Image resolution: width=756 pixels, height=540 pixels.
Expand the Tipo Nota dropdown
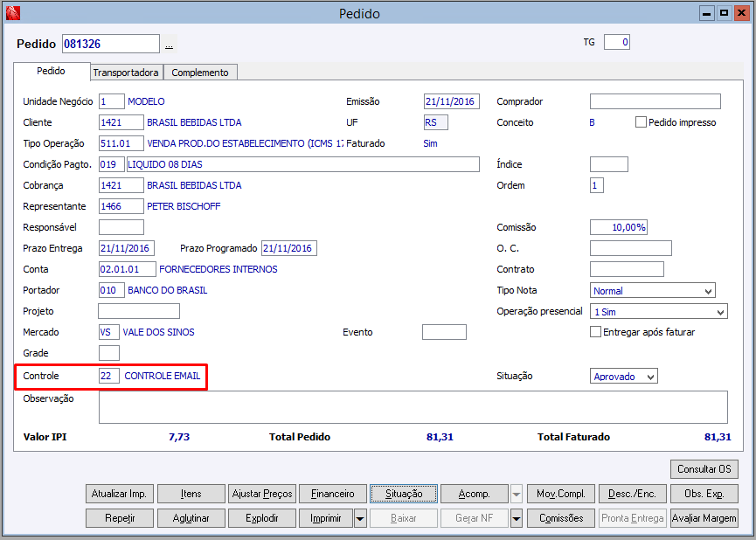[652, 291]
